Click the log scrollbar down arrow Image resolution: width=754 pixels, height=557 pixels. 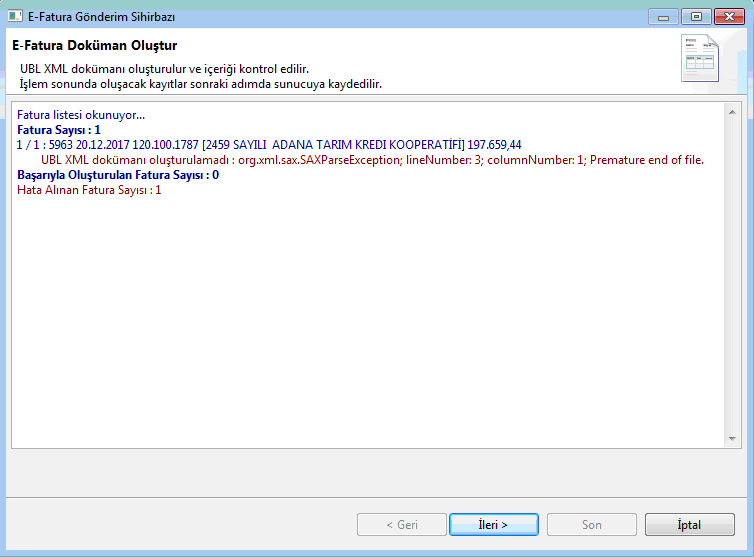[733, 438]
